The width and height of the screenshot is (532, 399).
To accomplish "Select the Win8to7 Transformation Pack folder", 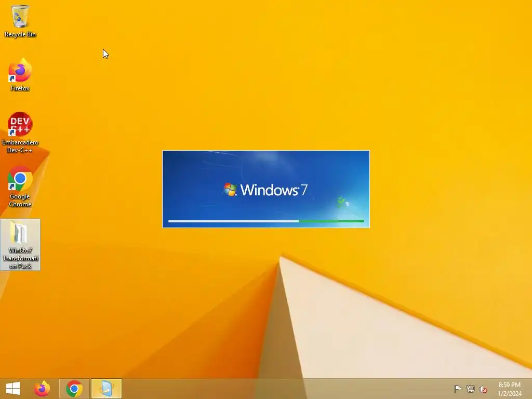I will coord(20,245).
